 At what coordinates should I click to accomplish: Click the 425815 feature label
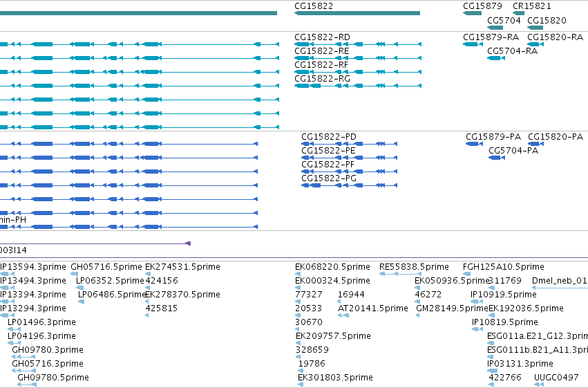pos(162,308)
